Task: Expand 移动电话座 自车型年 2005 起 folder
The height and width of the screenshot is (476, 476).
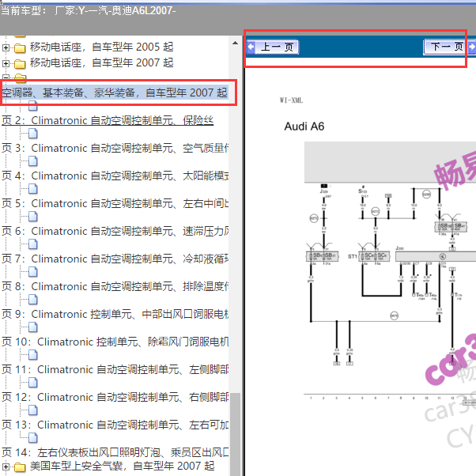Action: (6, 47)
